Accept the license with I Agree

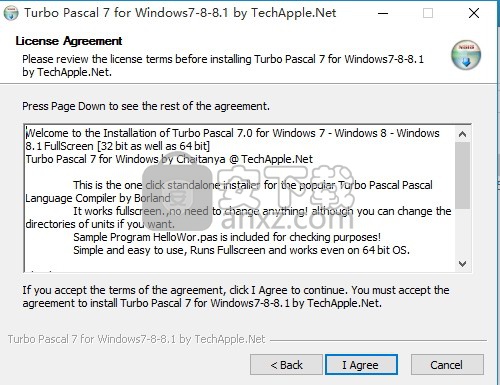point(361,365)
